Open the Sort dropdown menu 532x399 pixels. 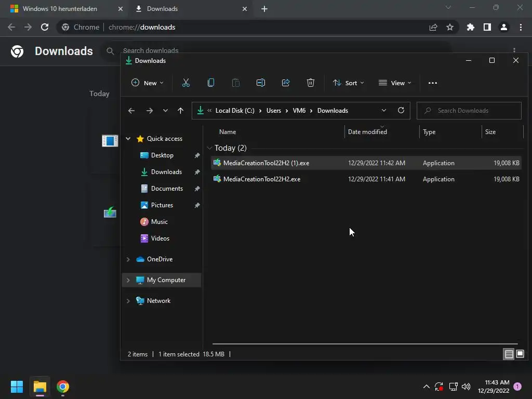click(x=349, y=83)
